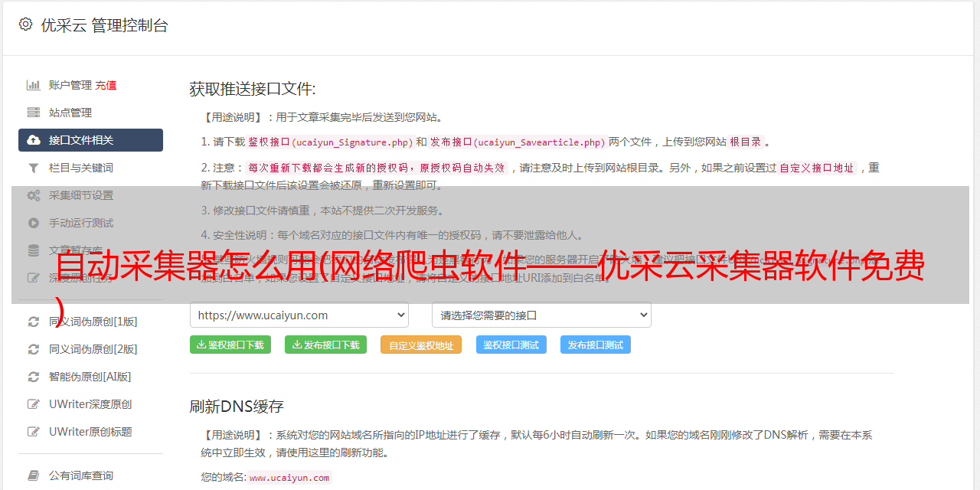This screenshot has width=980, height=490.
Task: Click the green 发布接口下载 button
Action: [x=325, y=345]
